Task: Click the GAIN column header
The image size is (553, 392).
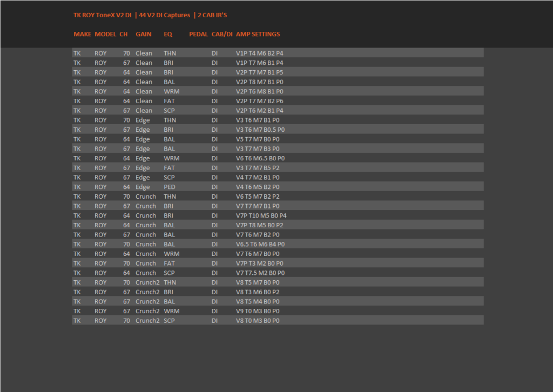Action: click(144, 34)
